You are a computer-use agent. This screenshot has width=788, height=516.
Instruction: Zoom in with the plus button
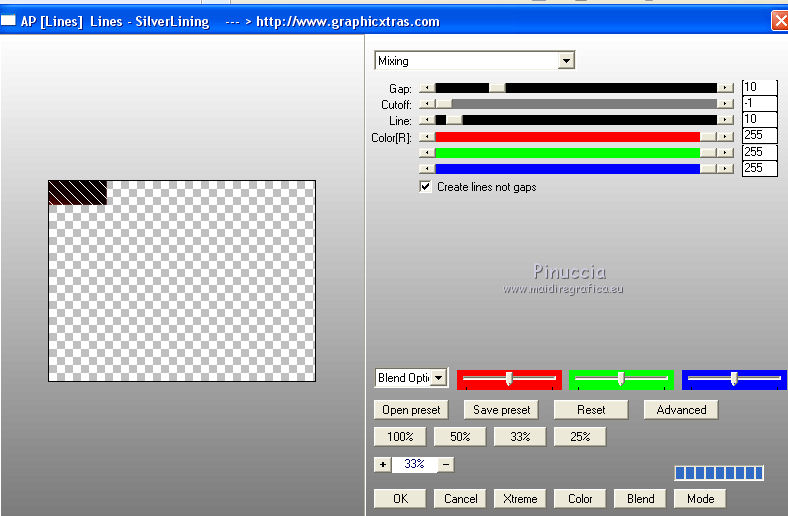click(383, 464)
